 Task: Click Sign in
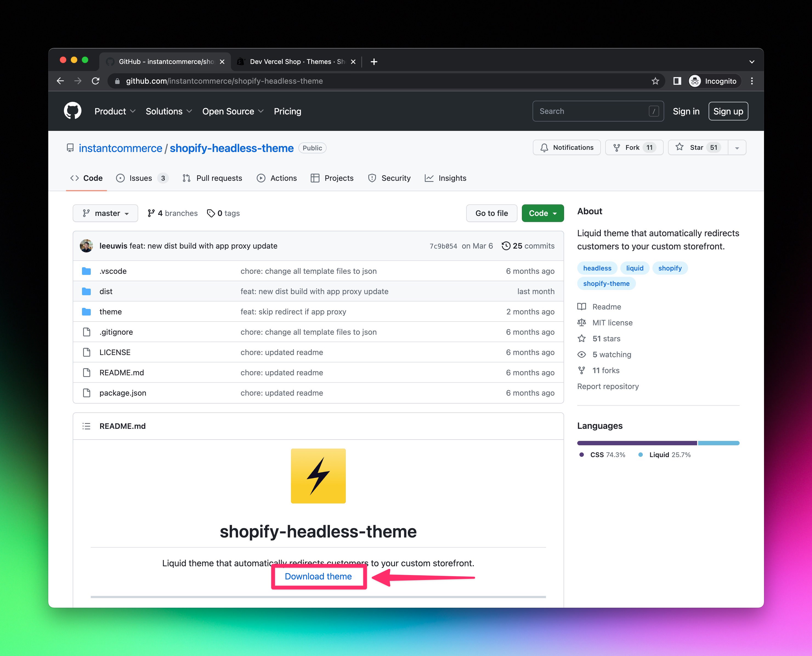686,111
